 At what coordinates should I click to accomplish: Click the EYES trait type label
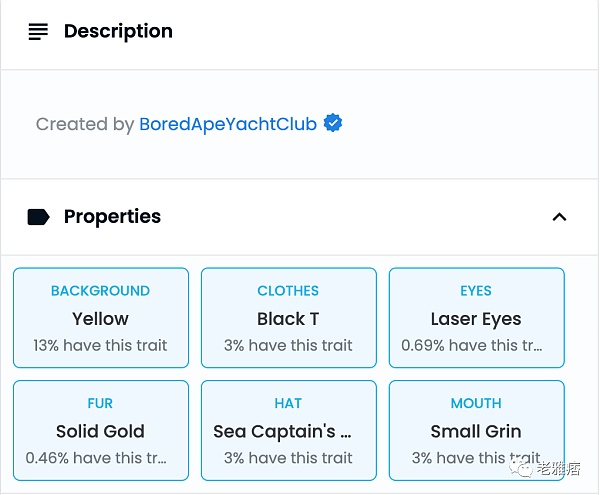pyautogui.click(x=476, y=291)
